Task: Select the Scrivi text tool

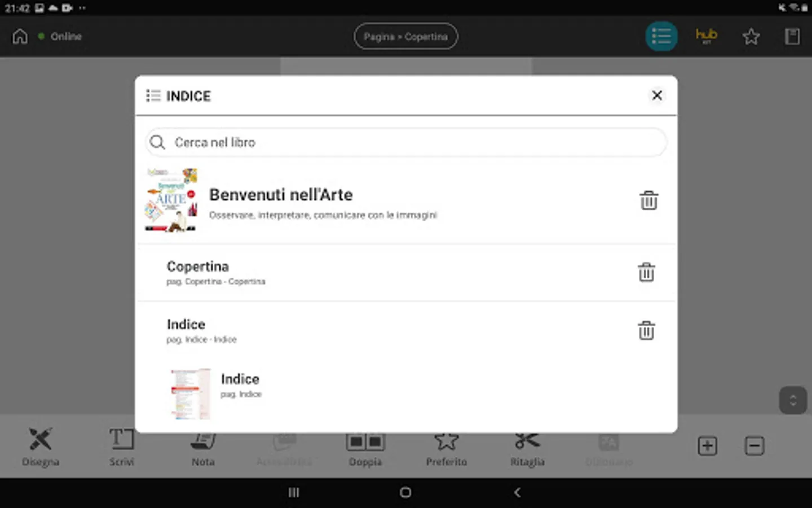Action: tap(122, 447)
